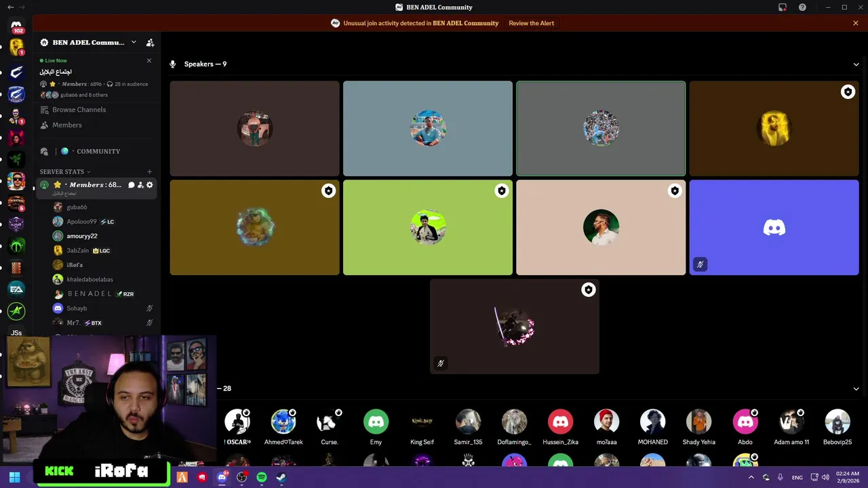Open the taskbar clock and date
The image size is (868, 488).
coord(848,477)
